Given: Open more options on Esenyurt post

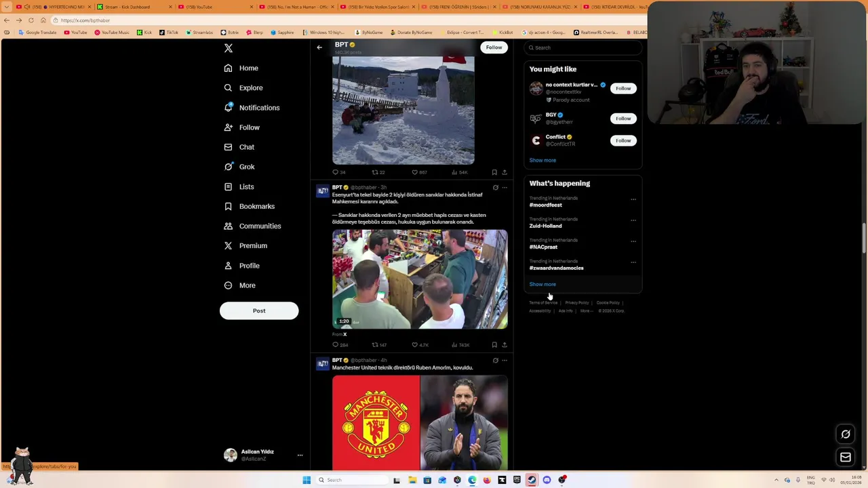Looking at the screenshot, I should point(504,188).
